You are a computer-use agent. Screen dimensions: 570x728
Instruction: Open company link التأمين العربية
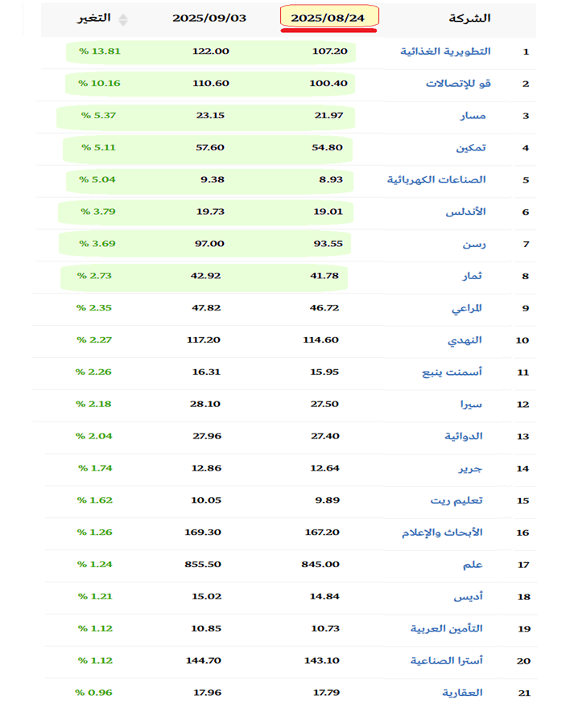point(447,628)
